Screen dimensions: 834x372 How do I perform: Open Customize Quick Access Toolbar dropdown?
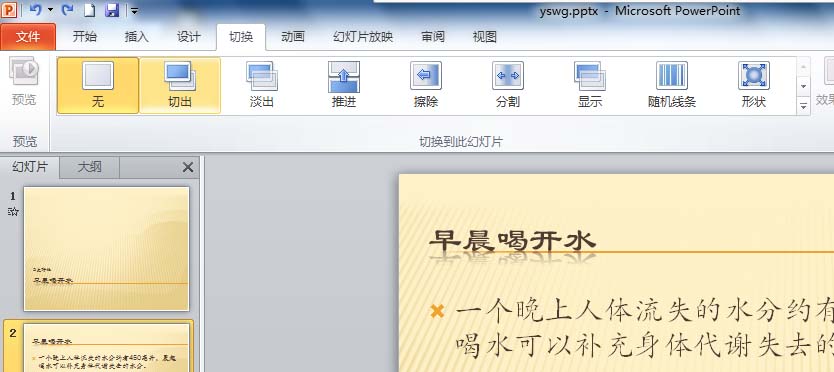pos(135,11)
